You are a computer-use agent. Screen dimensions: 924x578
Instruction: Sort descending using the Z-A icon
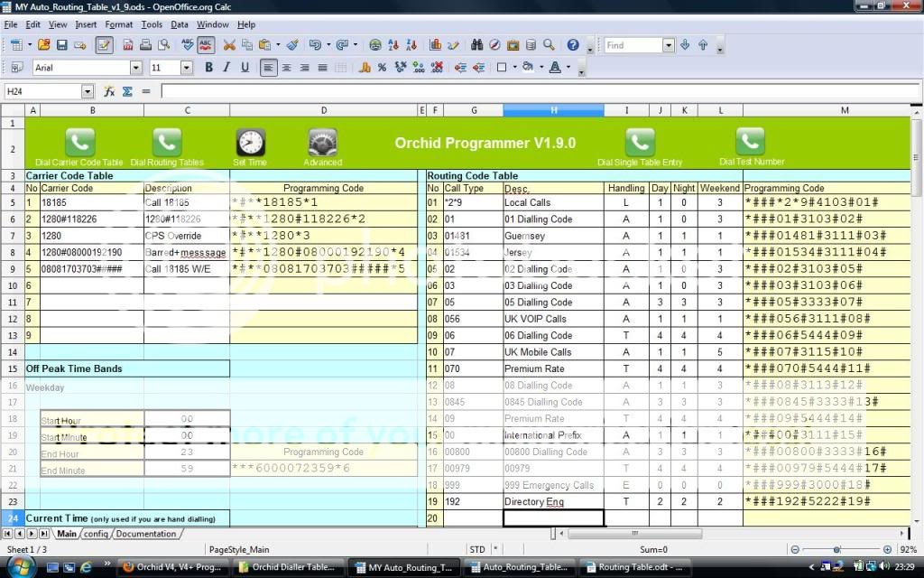411,45
